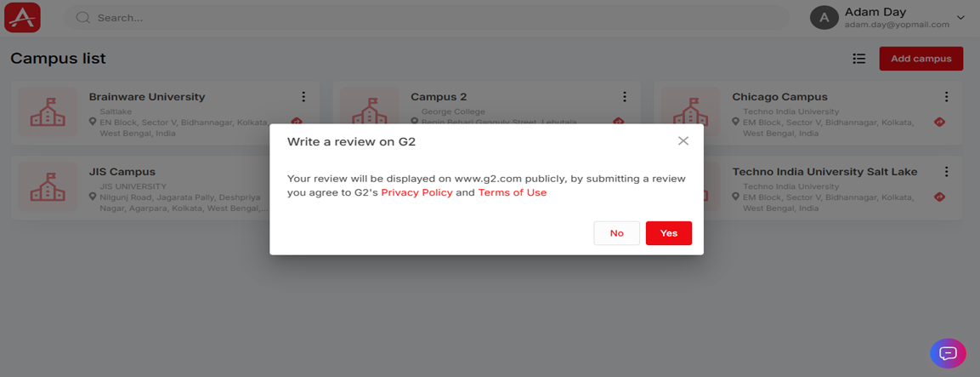Click the Campus 2 title

pos(439,97)
